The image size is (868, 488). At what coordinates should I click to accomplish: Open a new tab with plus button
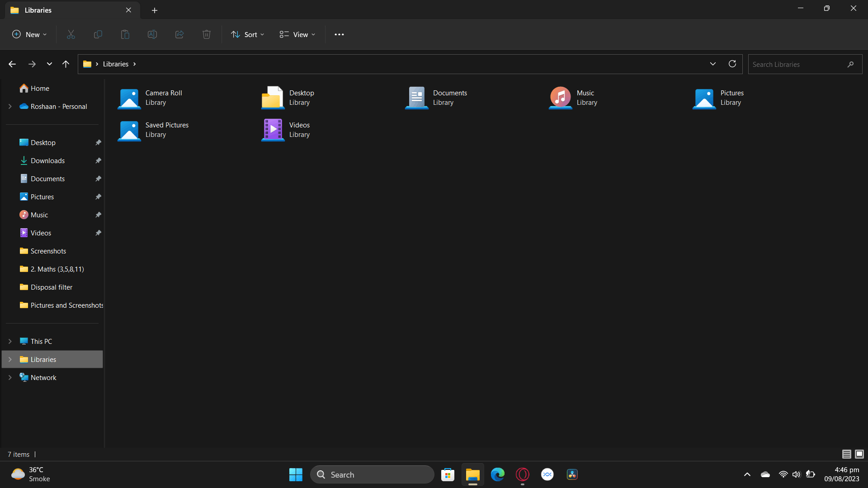(x=155, y=10)
